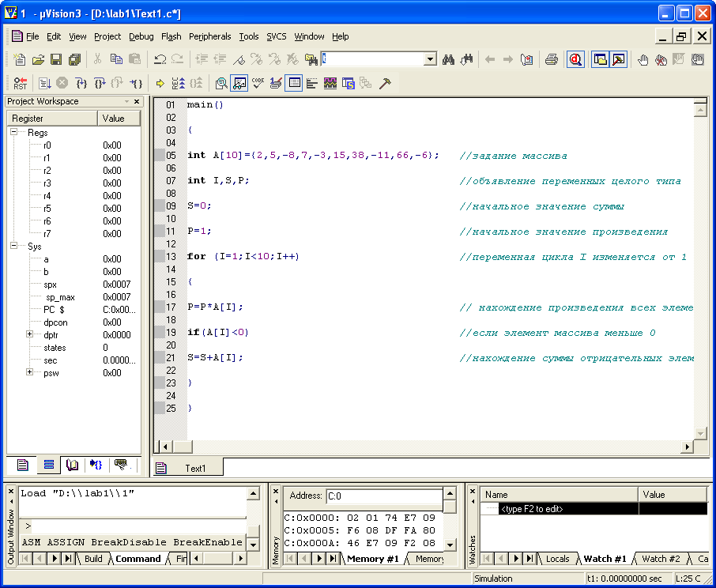The height and width of the screenshot is (588, 716).
Task: Toggle the Project Window icon
Action: click(x=600, y=59)
